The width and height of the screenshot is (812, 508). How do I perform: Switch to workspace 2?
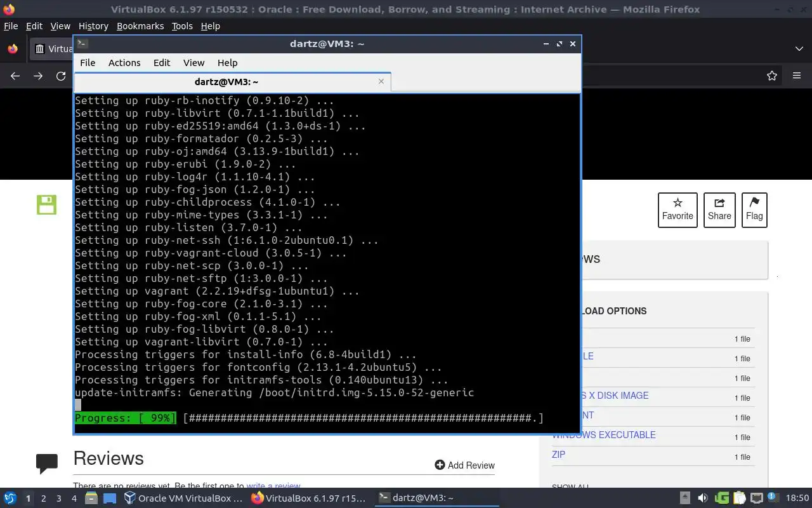coord(44,498)
